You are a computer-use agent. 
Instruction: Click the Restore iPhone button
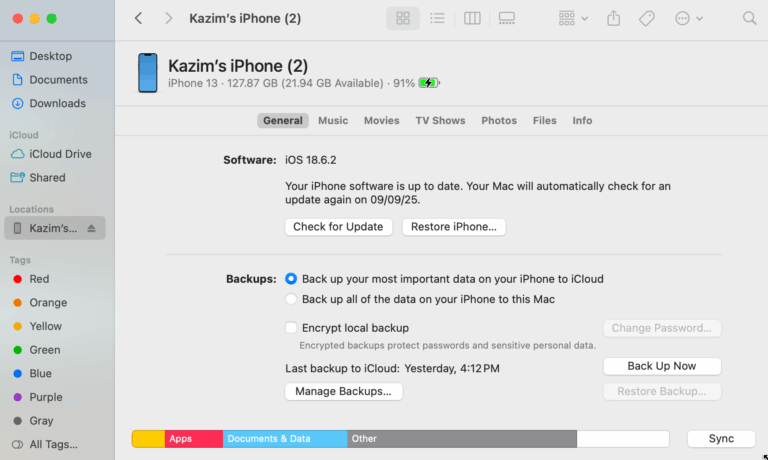pyautogui.click(x=454, y=227)
